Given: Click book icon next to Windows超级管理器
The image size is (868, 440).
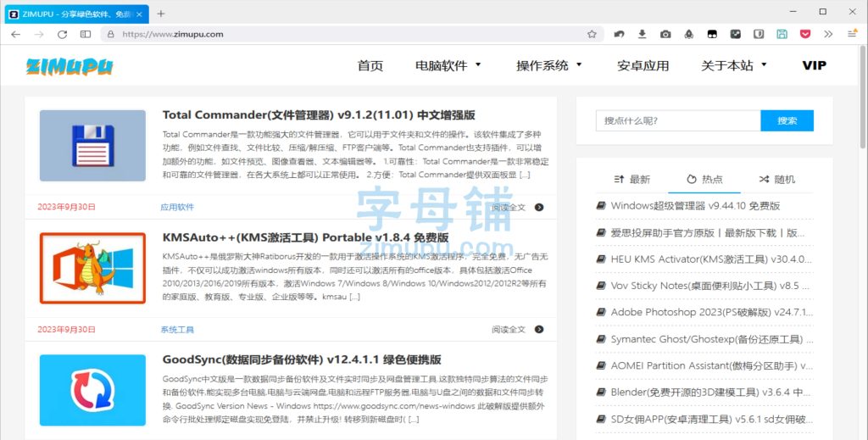Looking at the screenshot, I should [x=601, y=206].
